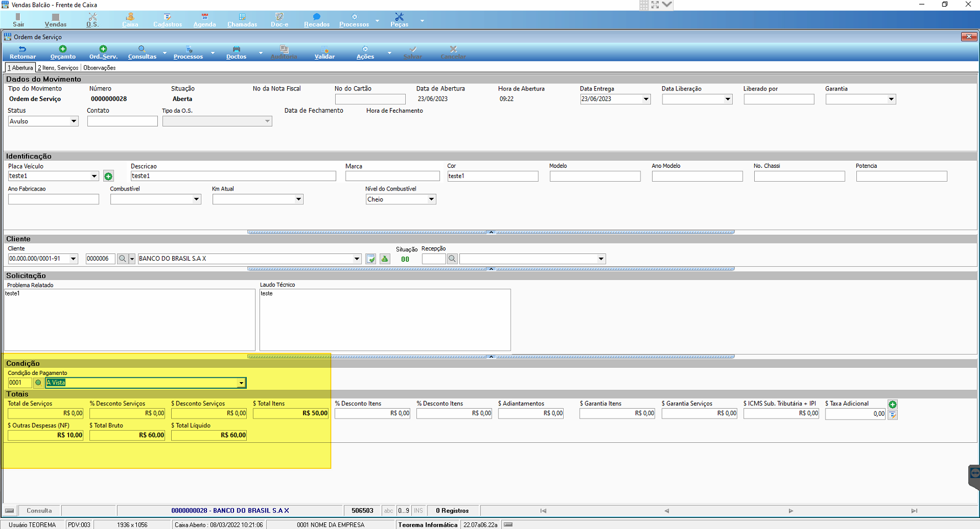Open the Chamadas icon

click(242, 20)
